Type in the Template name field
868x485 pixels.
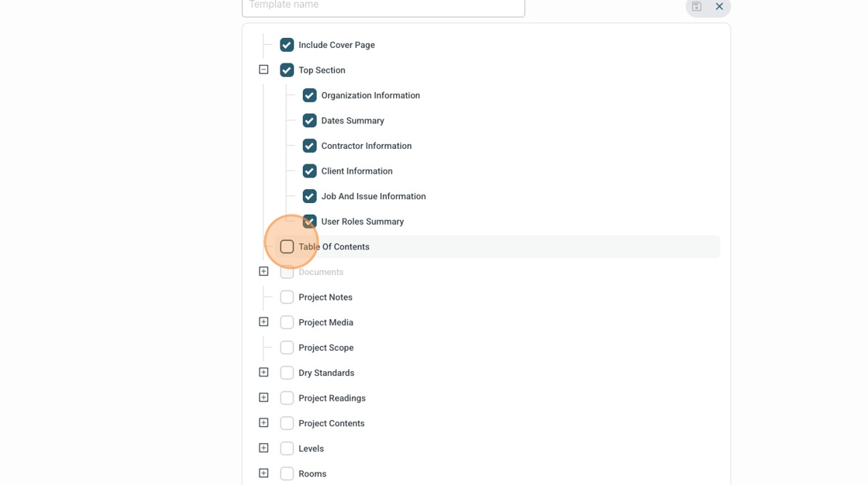tap(383, 6)
